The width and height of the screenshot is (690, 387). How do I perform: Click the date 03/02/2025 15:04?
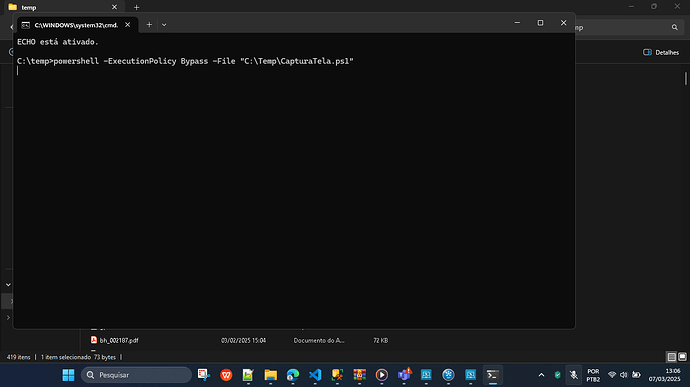point(243,340)
